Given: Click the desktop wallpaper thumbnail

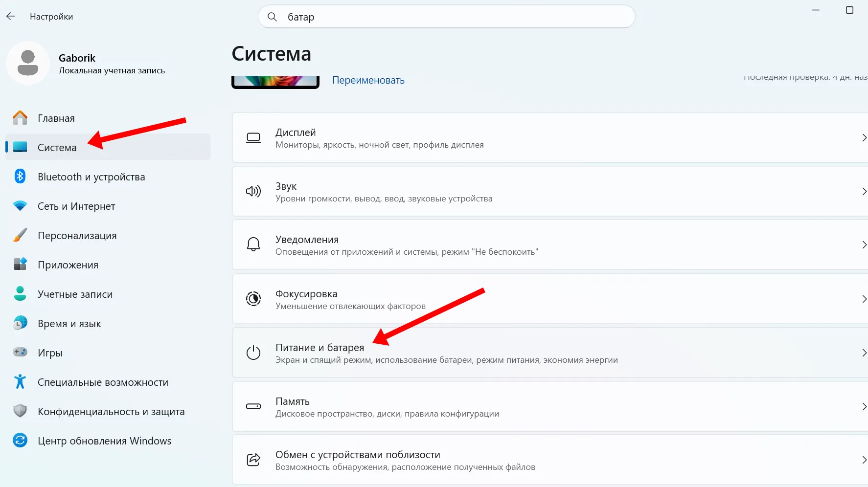Looking at the screenshot, I should coord(275,82).
